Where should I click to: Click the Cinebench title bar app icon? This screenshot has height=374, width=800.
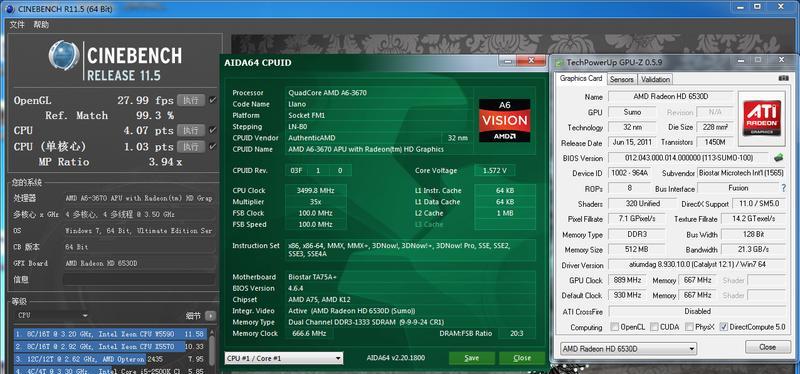coord(10,9)
